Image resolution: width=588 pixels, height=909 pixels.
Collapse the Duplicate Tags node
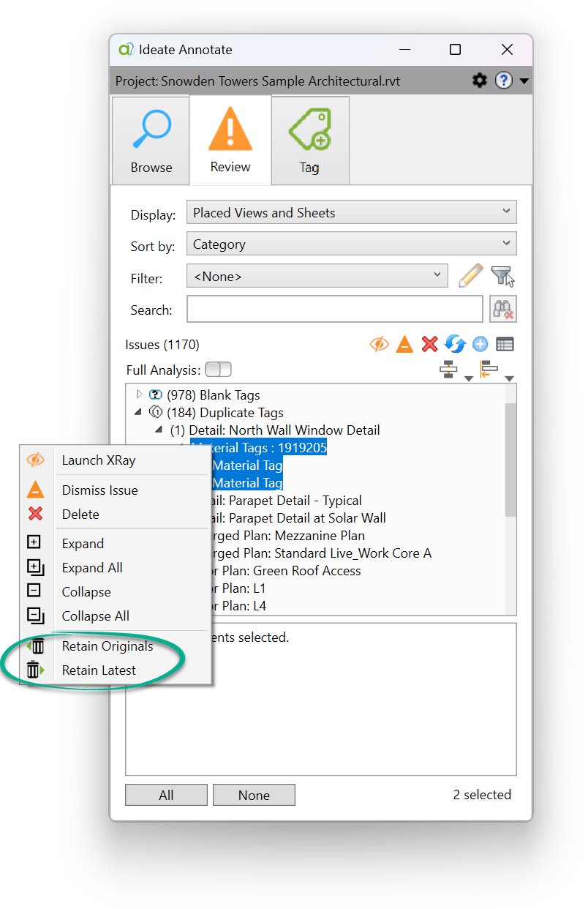(x=138, y=412)
